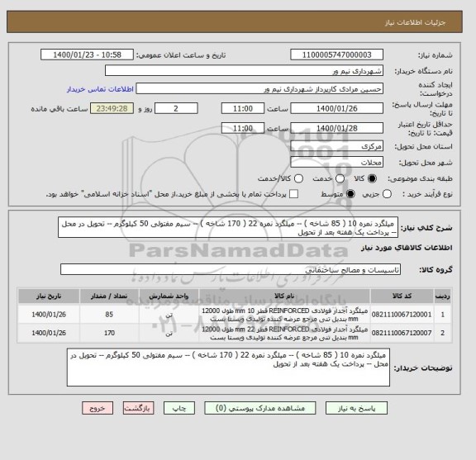Click the price validity time 11:00 field

click(x=243, y=128)
